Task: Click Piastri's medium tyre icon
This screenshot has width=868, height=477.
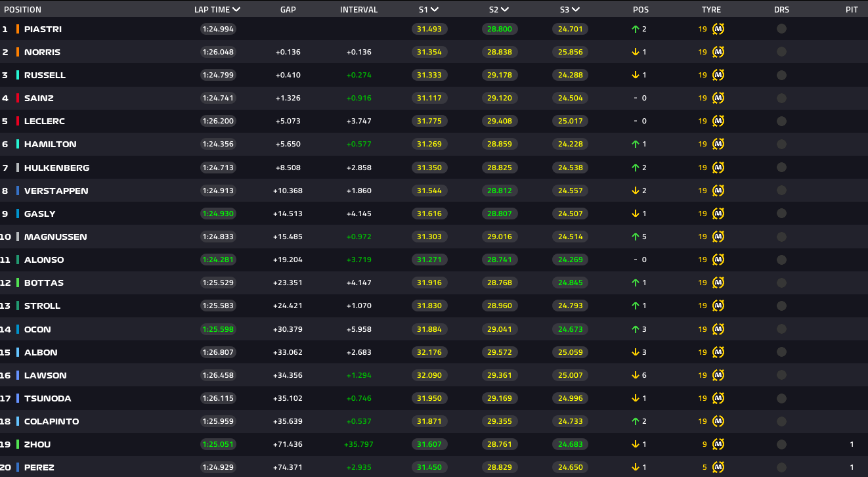Action: (x=718, y=29)
